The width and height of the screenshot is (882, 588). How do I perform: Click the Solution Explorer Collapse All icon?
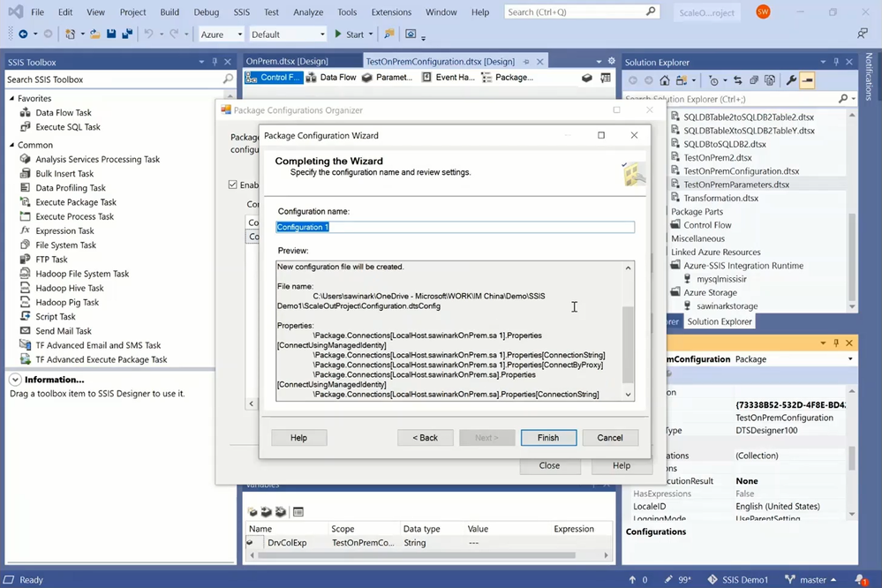[x=754, y=80]
